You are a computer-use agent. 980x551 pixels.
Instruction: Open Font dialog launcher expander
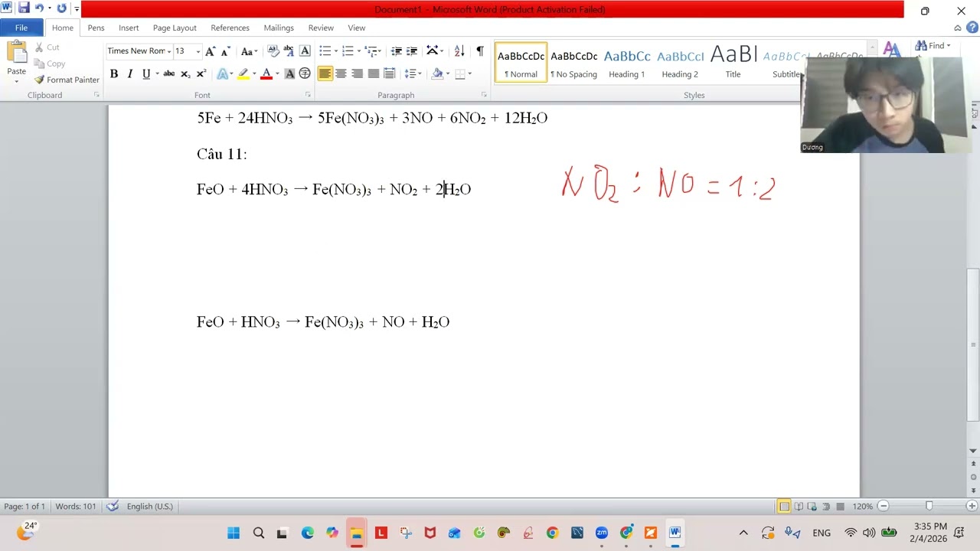coord(308,95)
